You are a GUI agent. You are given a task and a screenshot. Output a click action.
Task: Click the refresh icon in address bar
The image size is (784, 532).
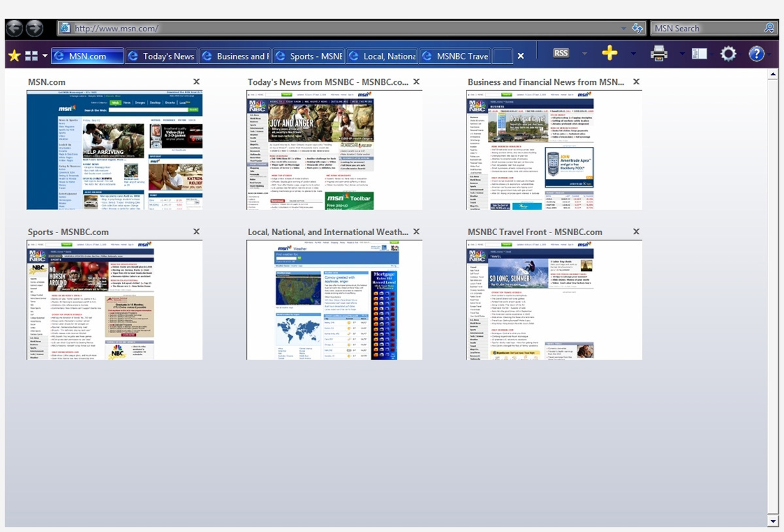[x=638, y=28]
